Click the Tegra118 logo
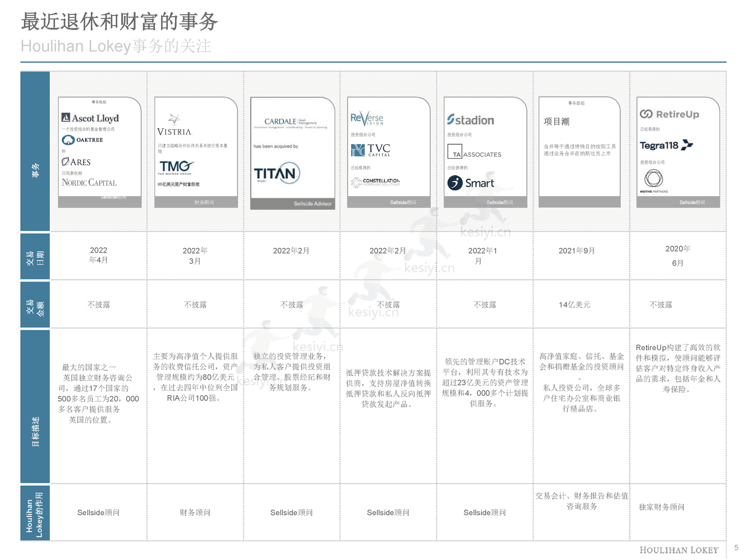The image size is (747, 560). point(666,145)
